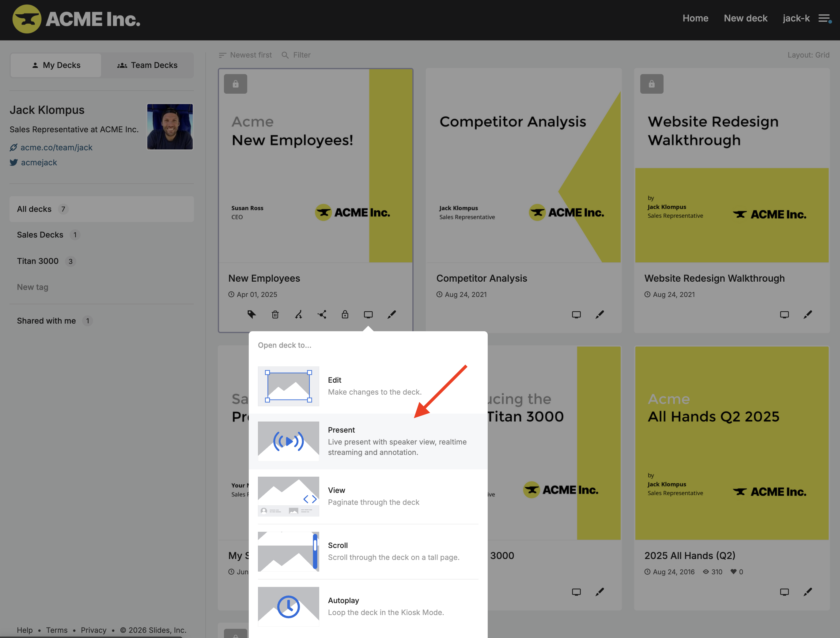Image resolution: width=840 pixels, height=638 pixels.
Task: Click the New deck link
Action: coord(745,18)
